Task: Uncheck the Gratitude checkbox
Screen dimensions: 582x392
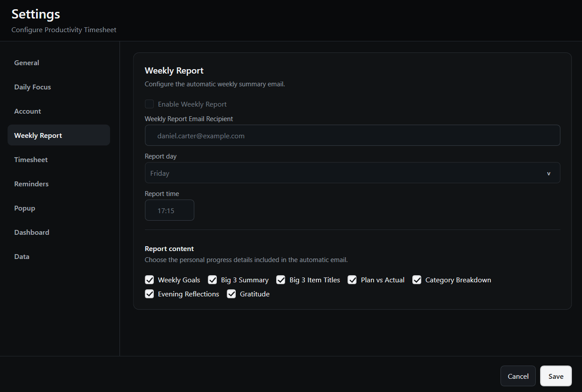Action: point(231,294)
